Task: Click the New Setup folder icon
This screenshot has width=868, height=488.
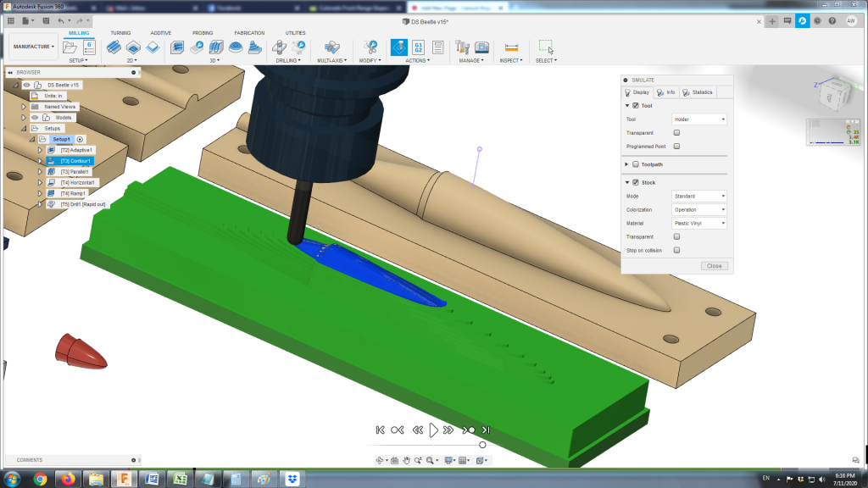Action: point(71,47)
